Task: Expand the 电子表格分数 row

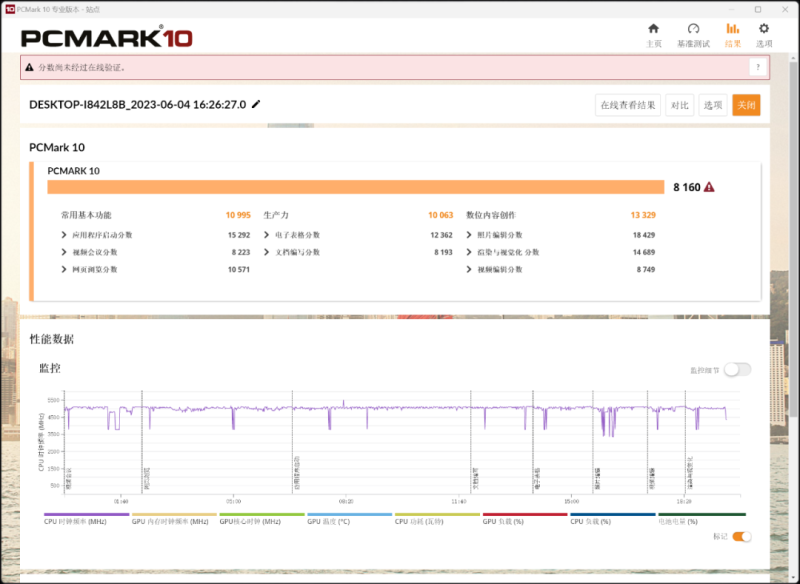Action: point(267,235)
